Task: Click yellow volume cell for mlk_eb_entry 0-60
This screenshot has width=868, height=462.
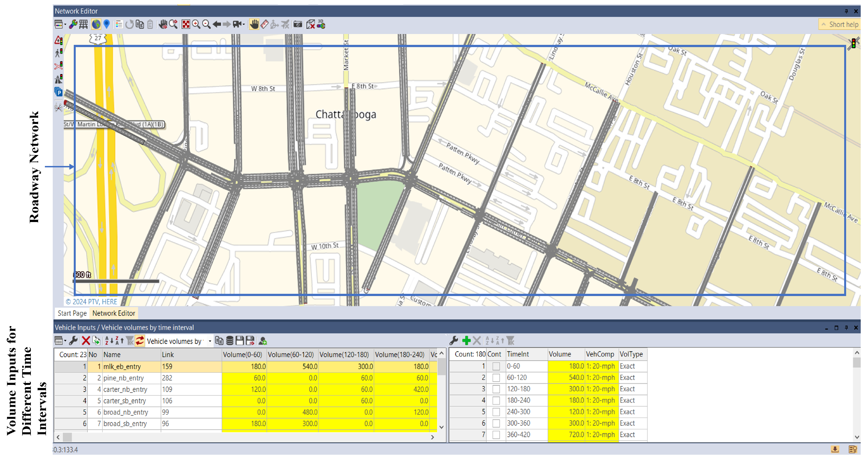Action: pyautogui.click(x=244, y=366)
